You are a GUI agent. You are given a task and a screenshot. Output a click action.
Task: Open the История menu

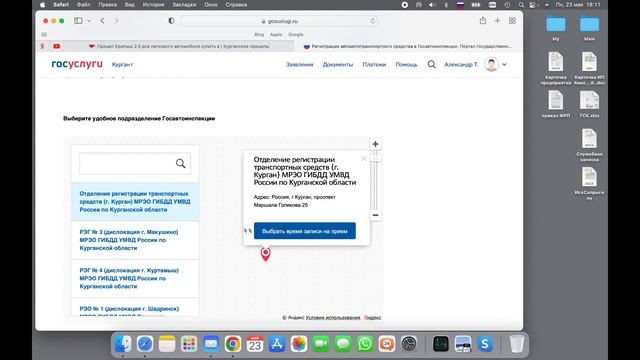pos(153,5)
